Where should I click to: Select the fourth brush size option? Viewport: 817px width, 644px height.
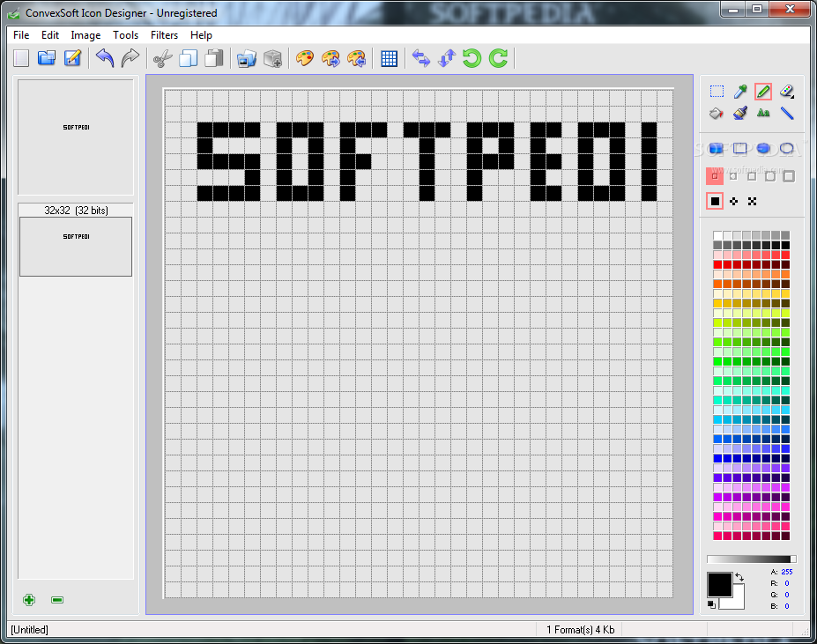point(770,176)
